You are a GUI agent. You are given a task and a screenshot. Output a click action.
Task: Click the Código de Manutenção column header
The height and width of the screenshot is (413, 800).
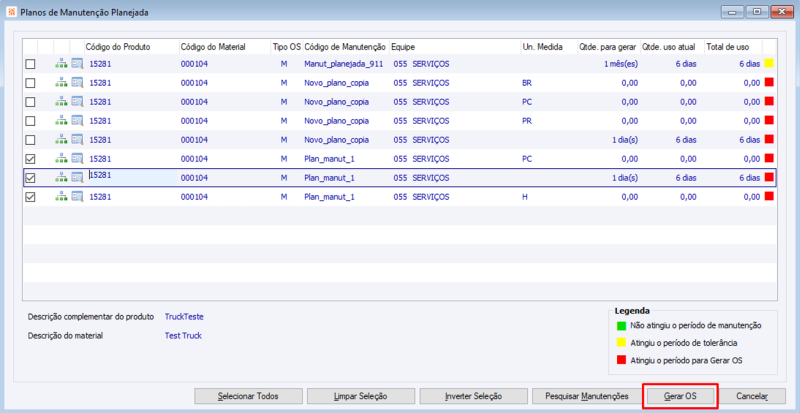coord(346,47)
